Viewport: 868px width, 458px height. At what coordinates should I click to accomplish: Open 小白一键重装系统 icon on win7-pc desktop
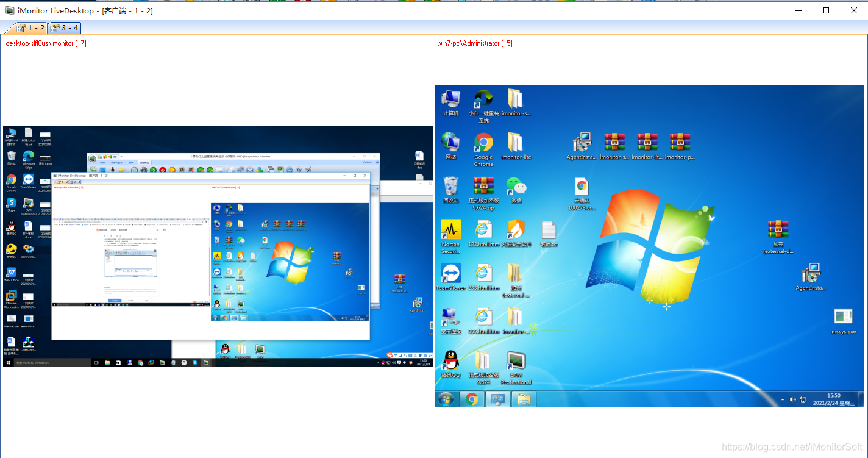(483, 106)
